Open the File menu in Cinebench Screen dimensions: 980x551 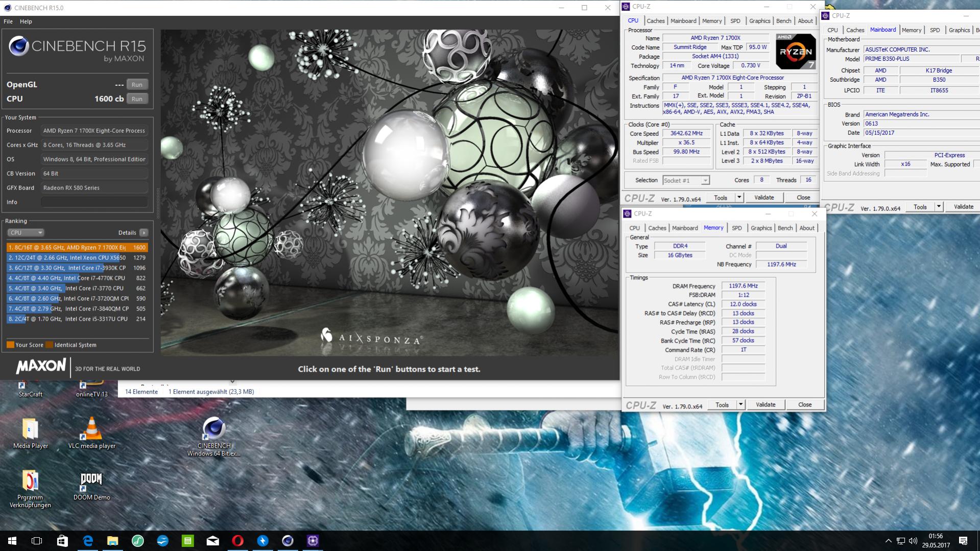tap(8, 21)
